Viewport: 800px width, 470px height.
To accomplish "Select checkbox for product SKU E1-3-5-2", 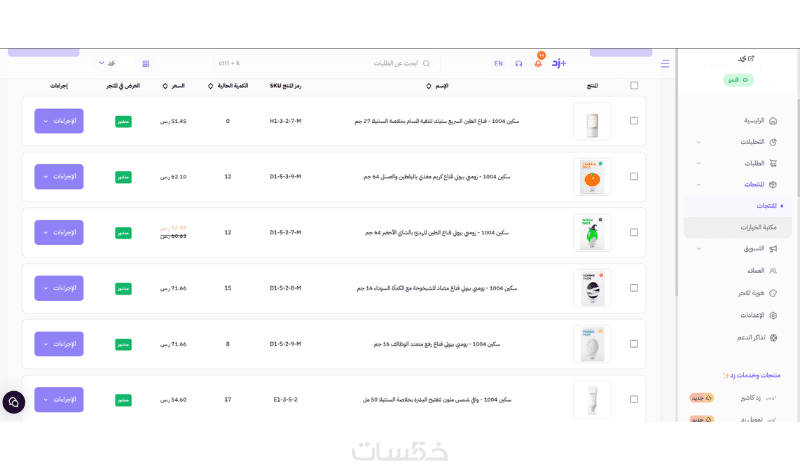I will tap(634, 399).
